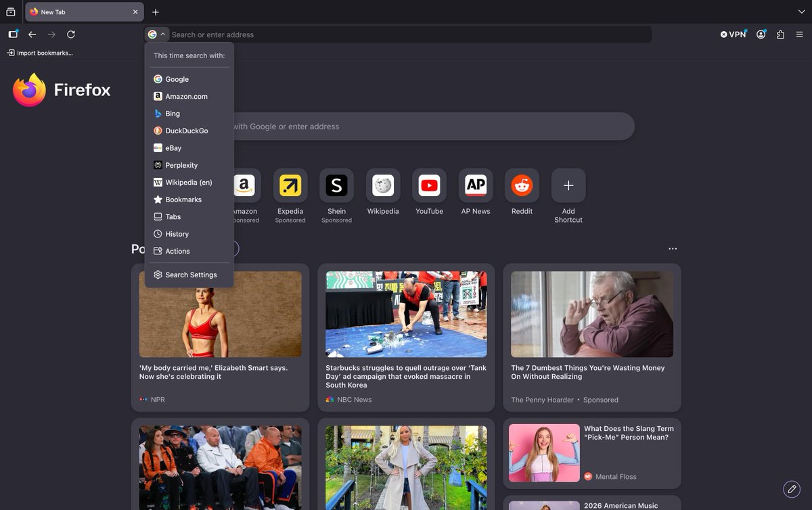The width and height of the screenshot is (812, 510).
Task: Open Starbucks 'Tank Day' story thumbnail
Action: pos(406,315)
